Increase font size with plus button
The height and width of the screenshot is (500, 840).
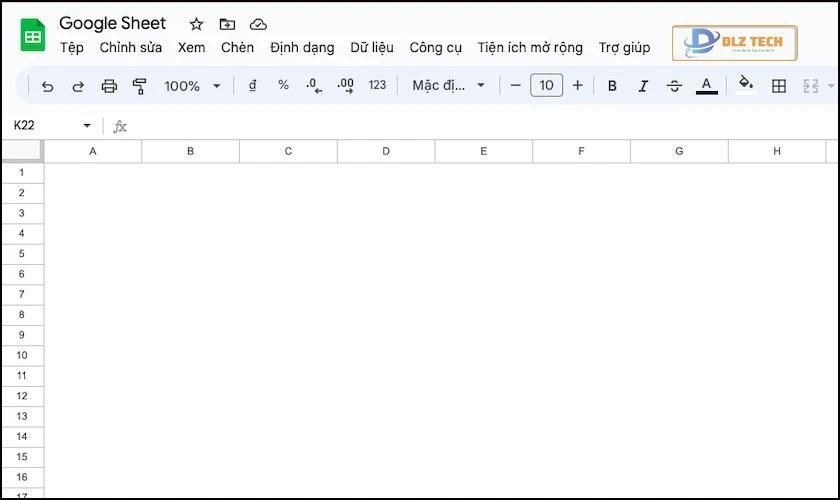577,86
